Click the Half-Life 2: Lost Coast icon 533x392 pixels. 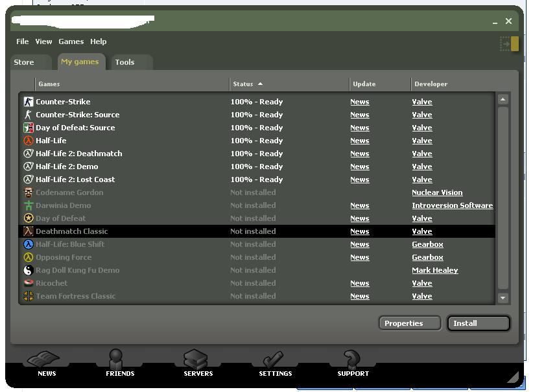pyautogui.click(x=29, y=179)
